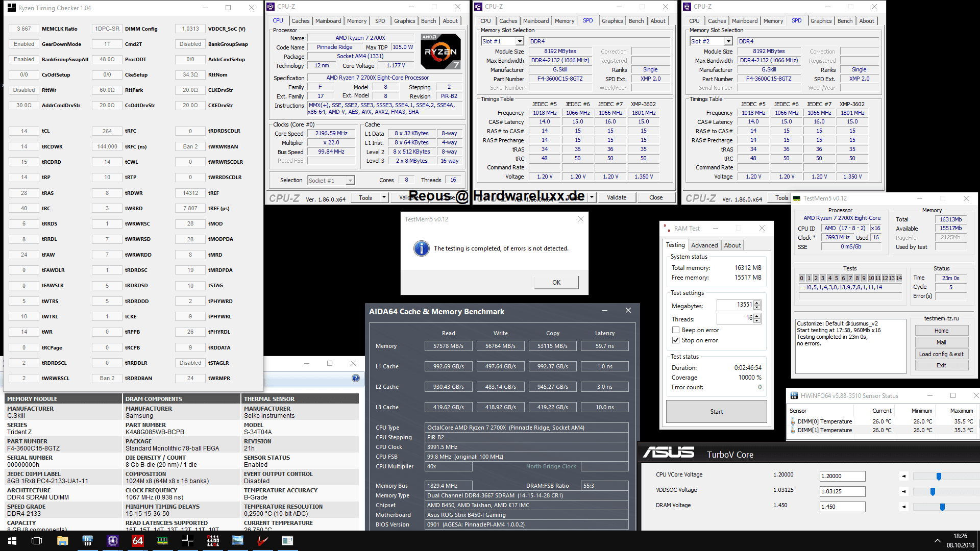Click Load config & exit in TestMem5
Viewport: 980px width, 551px height.
[x=941, y=354]
